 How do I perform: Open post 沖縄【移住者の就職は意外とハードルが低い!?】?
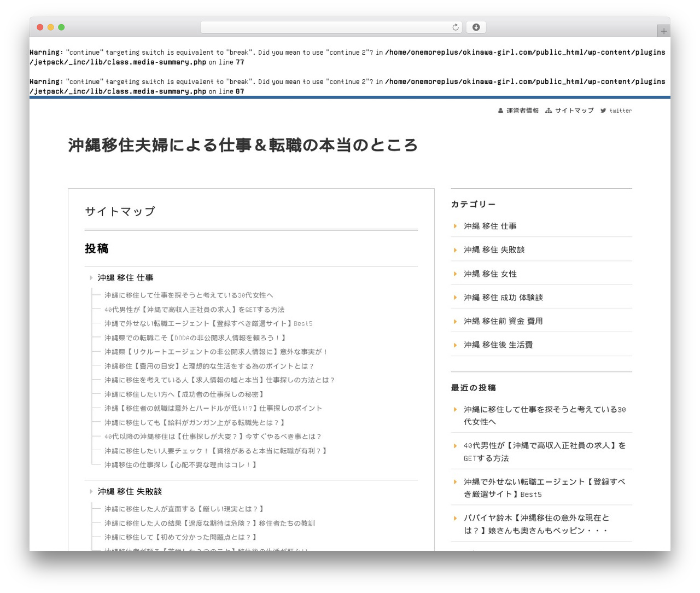click(213, 409)
